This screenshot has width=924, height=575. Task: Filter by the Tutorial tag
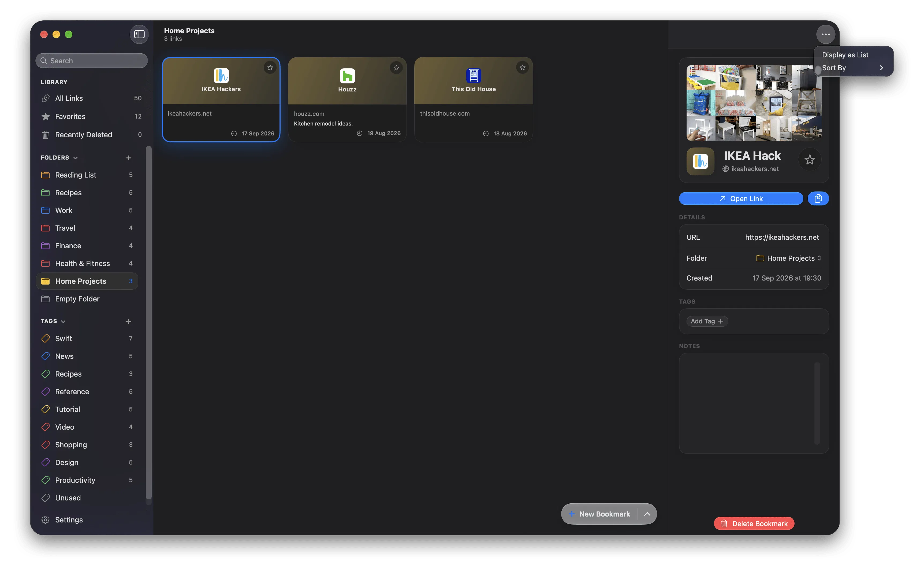click(87, 409)
